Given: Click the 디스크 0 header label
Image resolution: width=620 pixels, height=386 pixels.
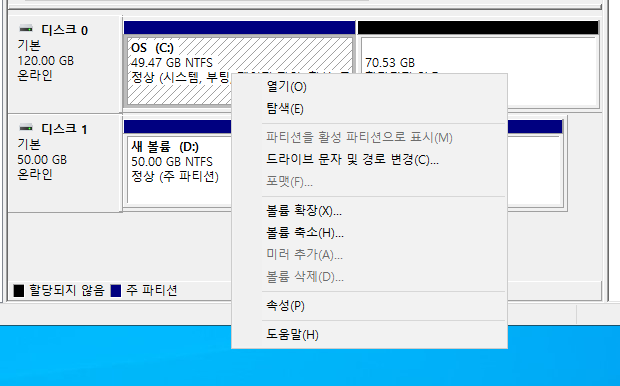Looking at the screenshot, I should click(x=64, y=30).
